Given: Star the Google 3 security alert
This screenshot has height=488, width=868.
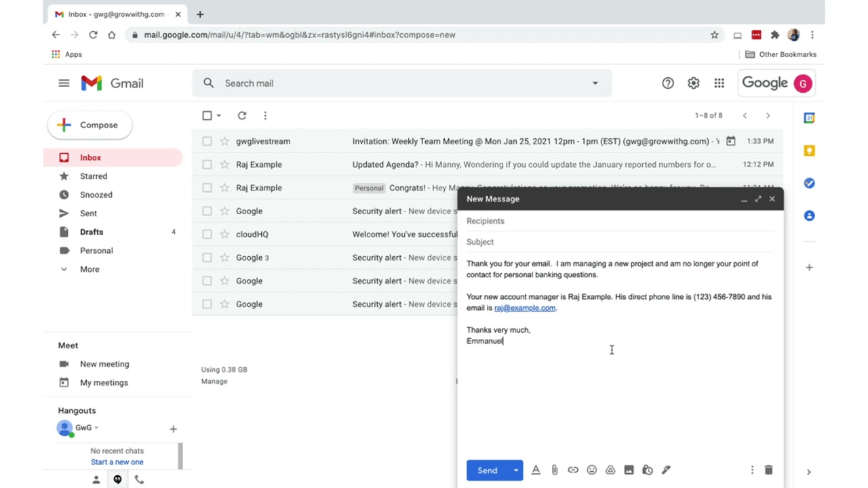Looking at the screenshot, I should click(x=224, y=258).
